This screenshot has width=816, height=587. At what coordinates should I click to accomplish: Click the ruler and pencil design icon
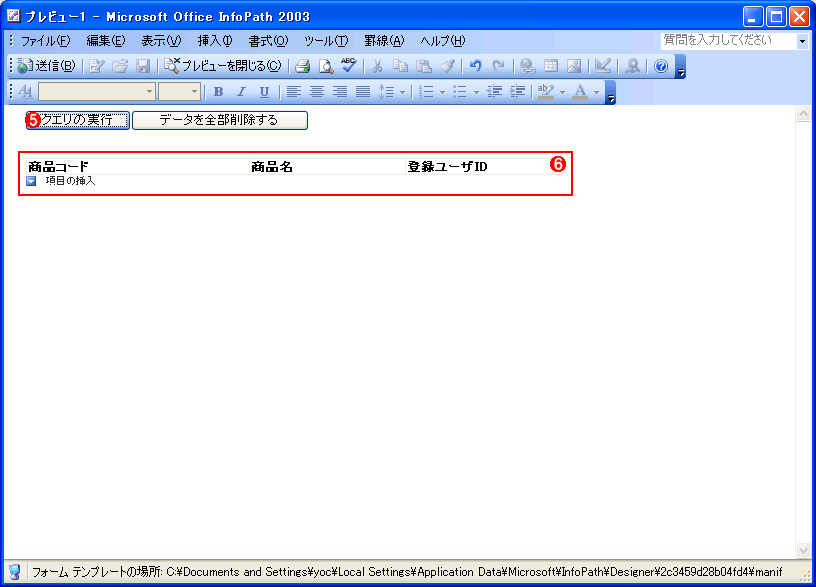[603, 66]
